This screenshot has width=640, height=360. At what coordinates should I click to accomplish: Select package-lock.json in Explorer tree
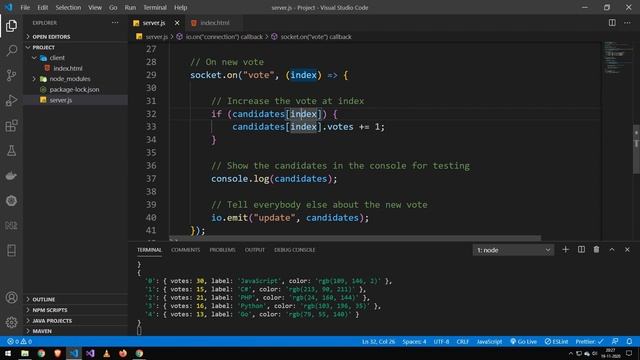point(76,89)
